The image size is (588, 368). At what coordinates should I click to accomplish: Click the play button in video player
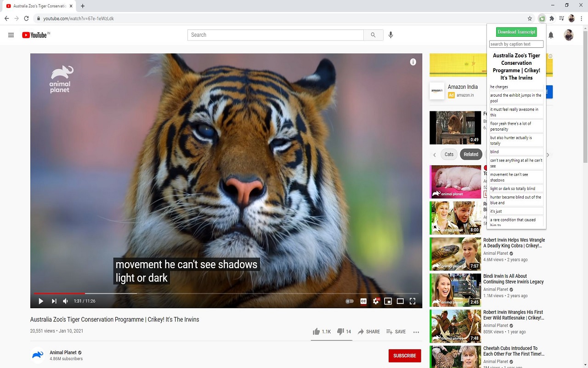[40, 301]
